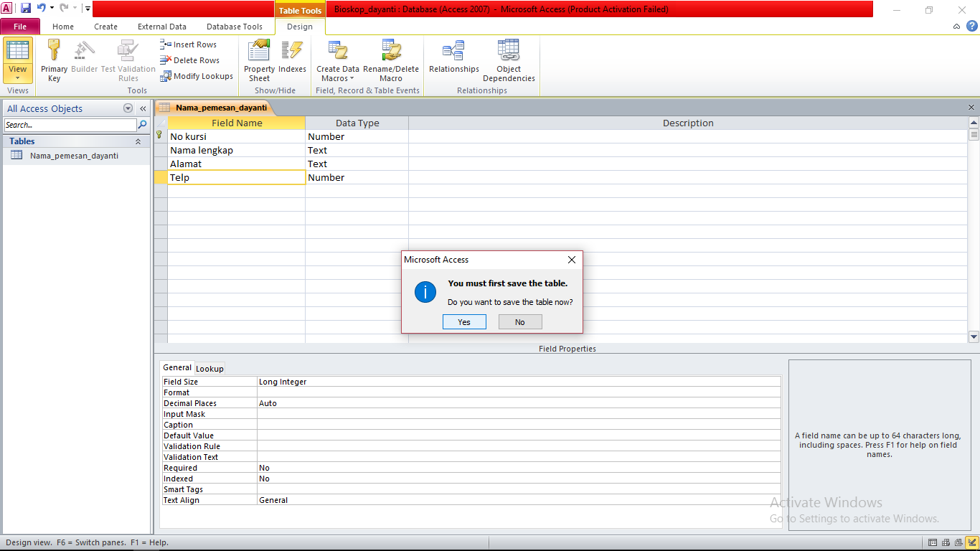Click the Undo icon
The height and width of the screenshot is (551, 980).
point(42,7)
